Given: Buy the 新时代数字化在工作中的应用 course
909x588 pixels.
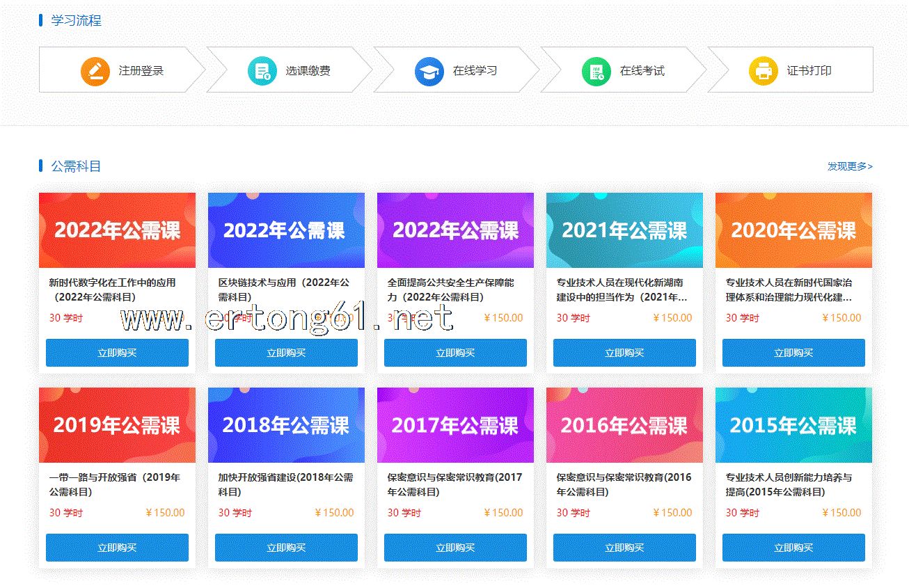Looking at the screenshot, I should tap(117, 353).
